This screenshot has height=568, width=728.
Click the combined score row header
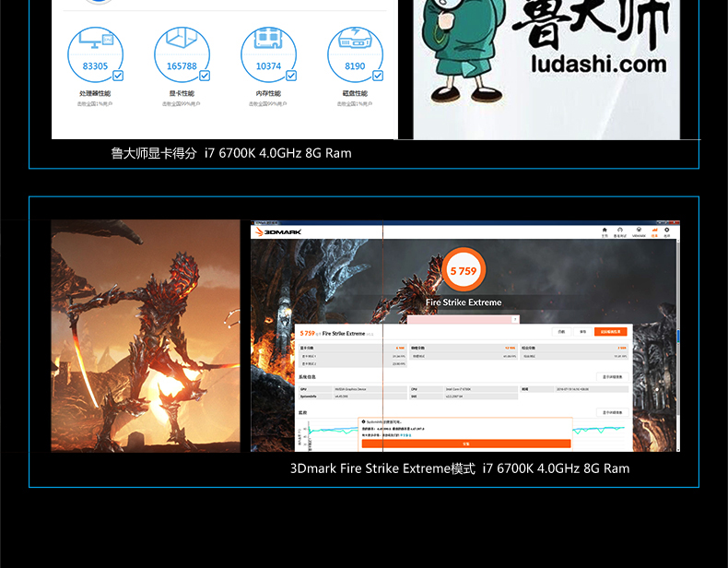pos(574,348)
